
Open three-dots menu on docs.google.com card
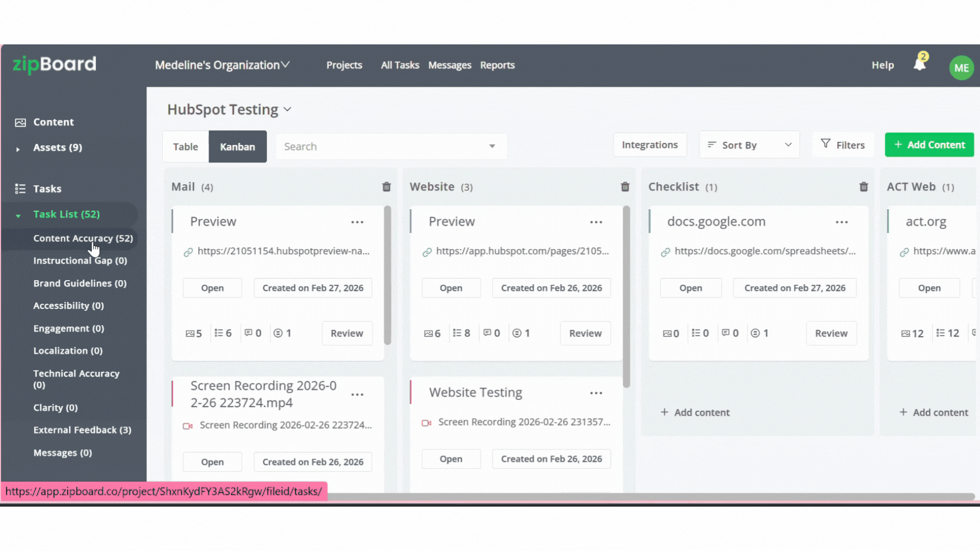(842, 222)
